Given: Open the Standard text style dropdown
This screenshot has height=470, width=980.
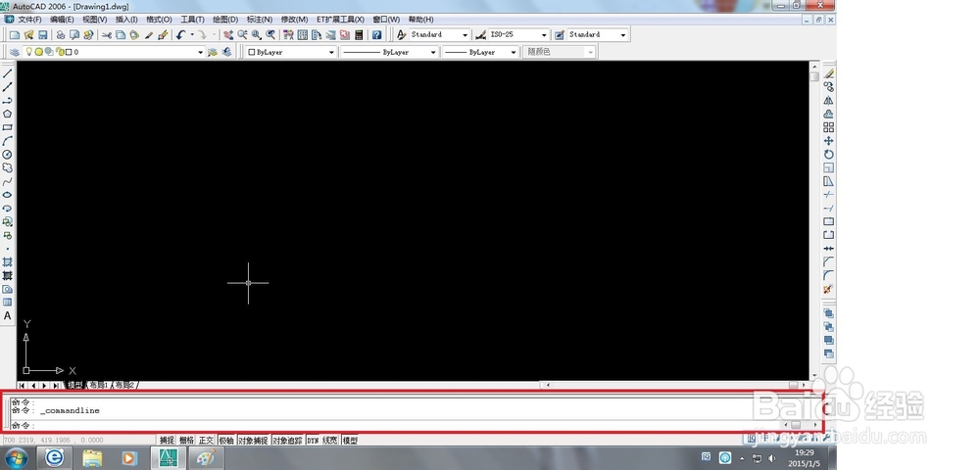Looking at the screenshot, I should tap(465, 35).
